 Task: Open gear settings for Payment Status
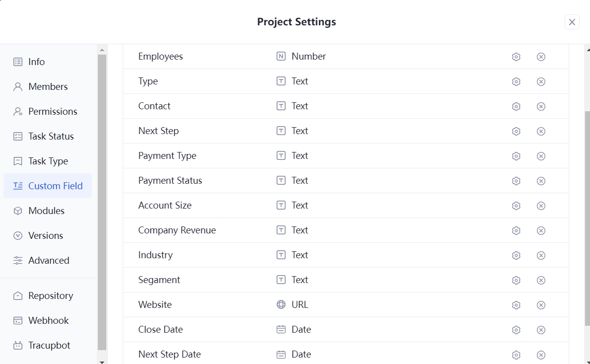click(516, 181)
